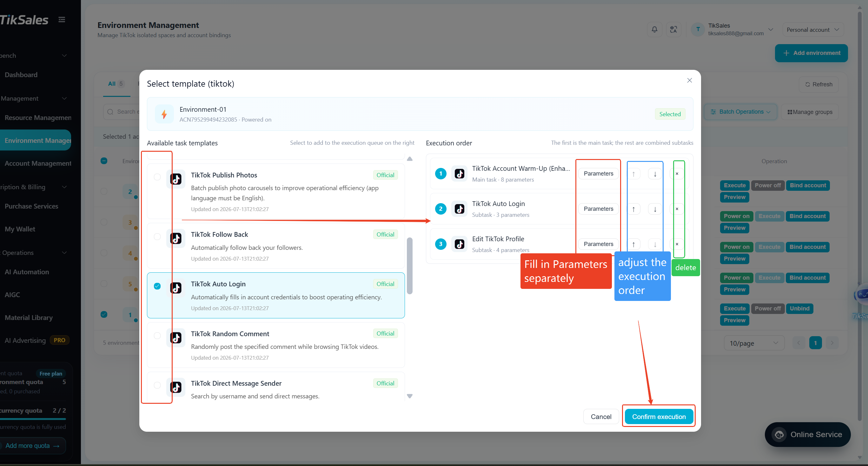Remove Edit TikTok Profile from execution order
The image size is (868, 466).
pyautogui.click(x=677, y=244)
